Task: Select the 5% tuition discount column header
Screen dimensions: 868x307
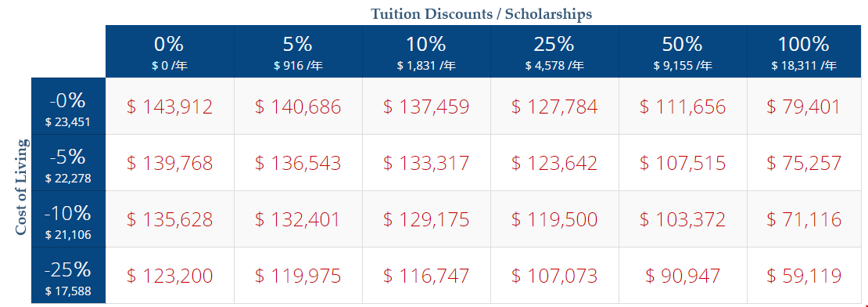Action: [299, 52]
